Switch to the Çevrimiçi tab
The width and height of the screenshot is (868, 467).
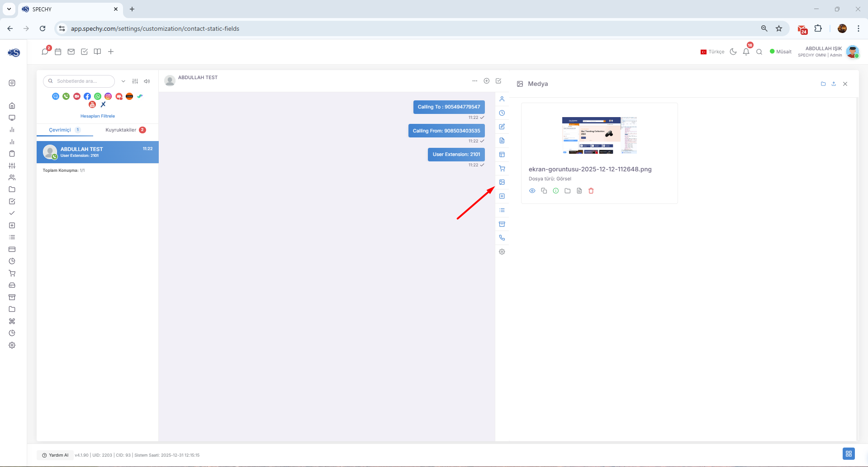point(65,130)
